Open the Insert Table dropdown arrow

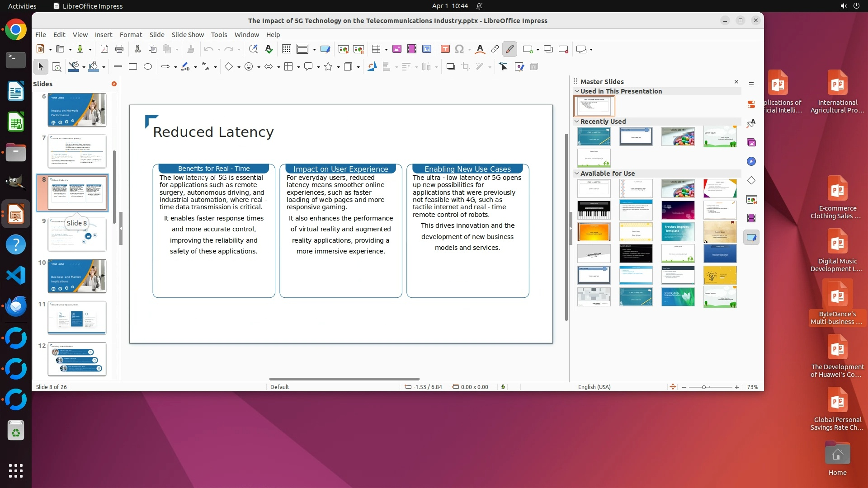pos(386,49)
